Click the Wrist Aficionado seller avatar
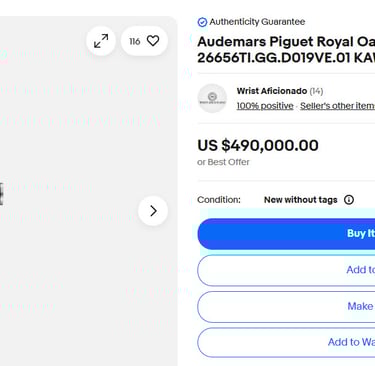Screen dimensions: 375x366 pyautogui.click(x=212, y=98)
